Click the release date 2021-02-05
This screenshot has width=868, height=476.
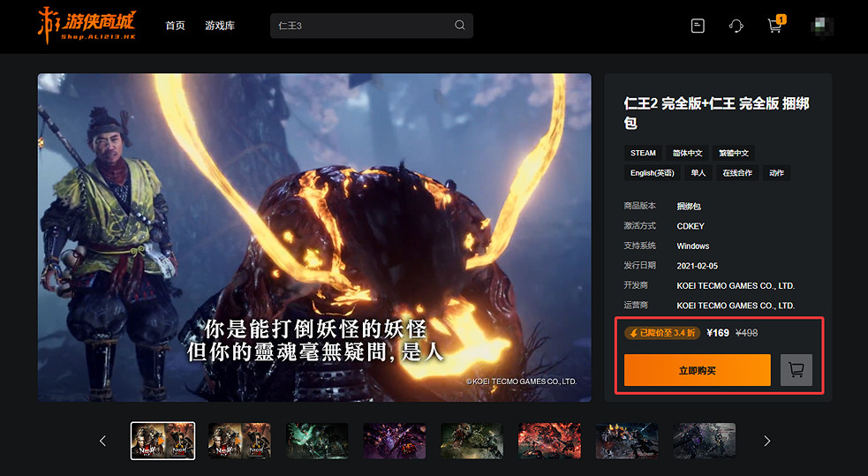point(697,266)
